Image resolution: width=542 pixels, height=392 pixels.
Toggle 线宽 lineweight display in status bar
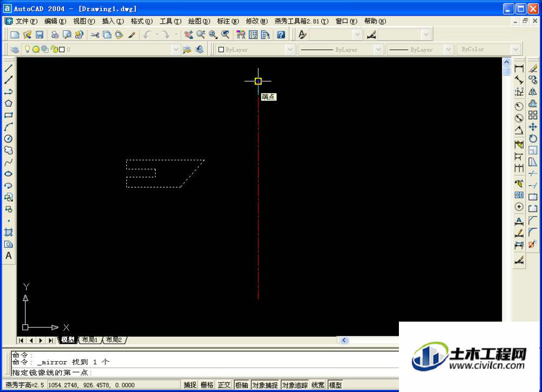(x=318, y=385)
